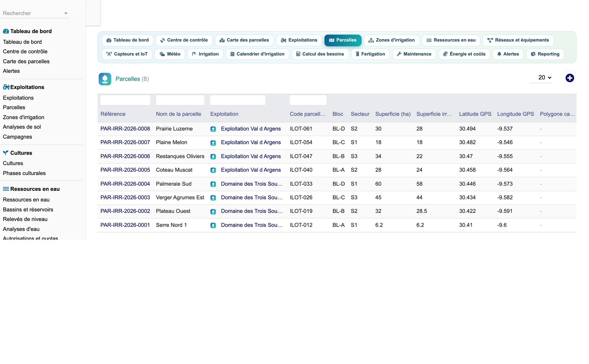The image size is (589, 364).
Task: Click the add new parcelle plus icon
Action: pos(570,78)
